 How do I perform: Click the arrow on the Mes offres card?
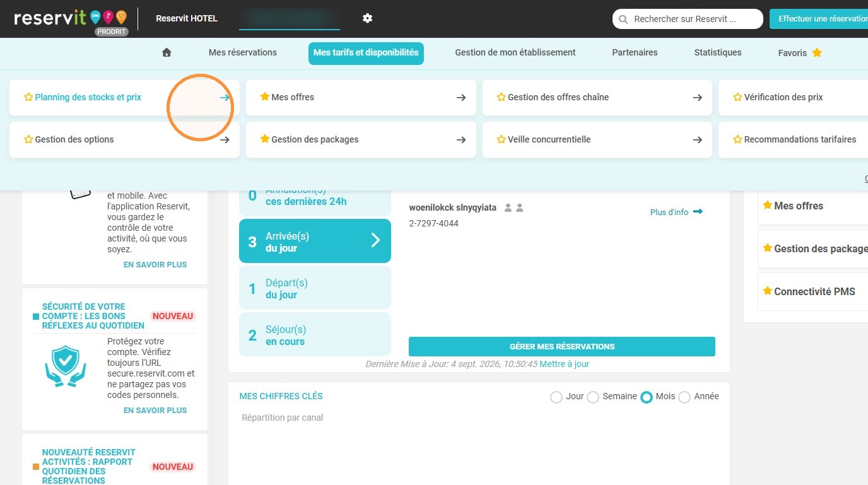click(x=461, y=98)
